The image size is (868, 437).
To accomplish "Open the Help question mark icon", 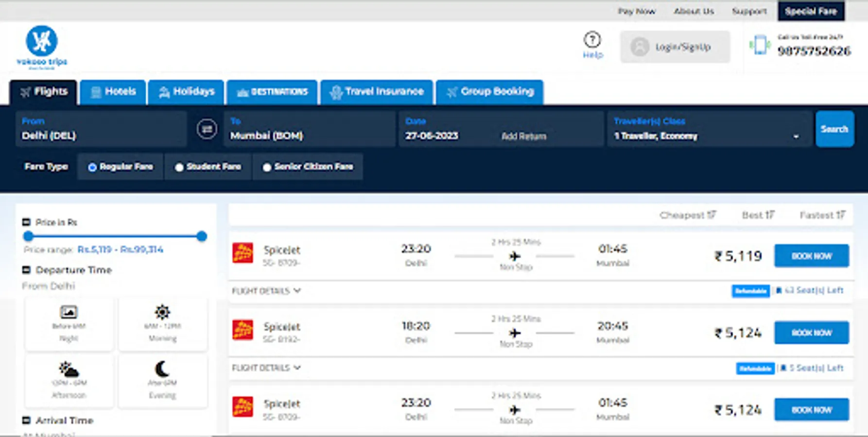I will coord(592,40).
